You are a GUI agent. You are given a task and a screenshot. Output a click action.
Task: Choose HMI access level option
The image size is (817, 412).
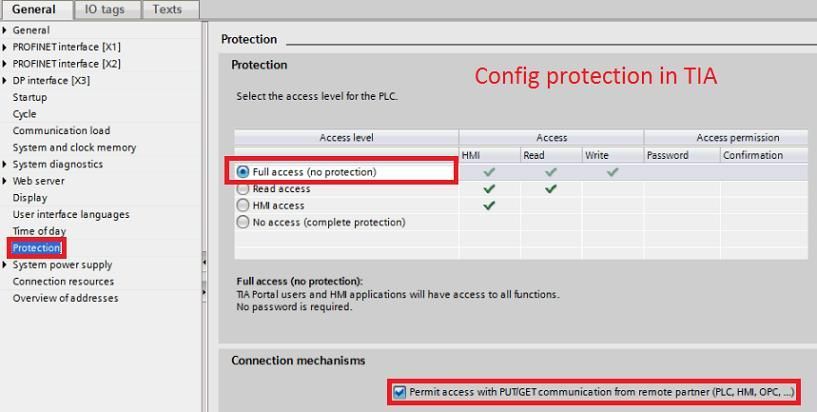pyautogui.click(x=243, y=205)
